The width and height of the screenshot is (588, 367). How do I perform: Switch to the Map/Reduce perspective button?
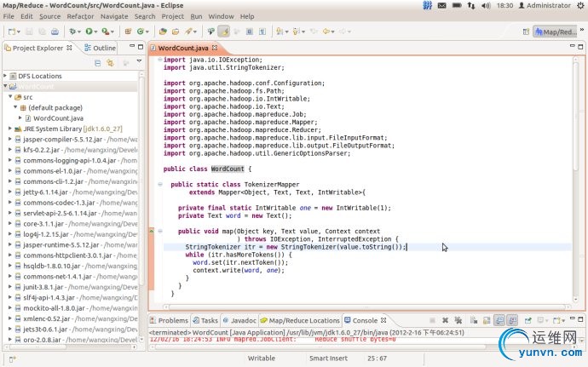tap(556, 32)
